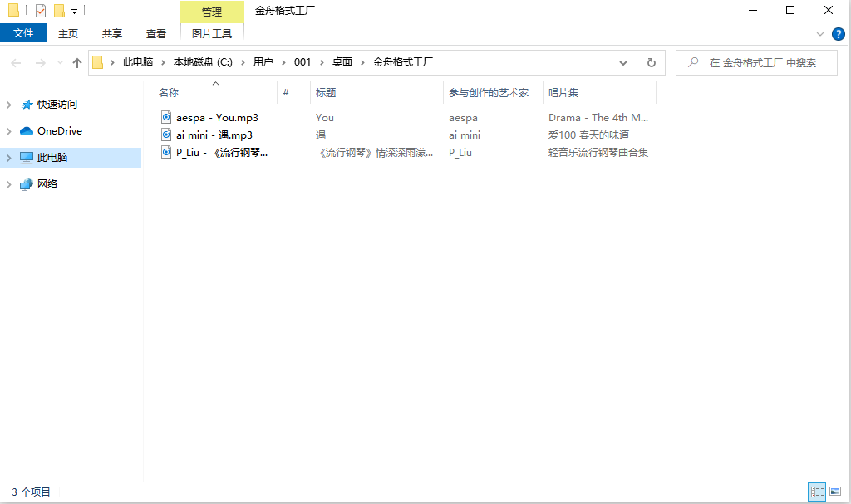Click 此电脑 in the address path

point(138,62)
